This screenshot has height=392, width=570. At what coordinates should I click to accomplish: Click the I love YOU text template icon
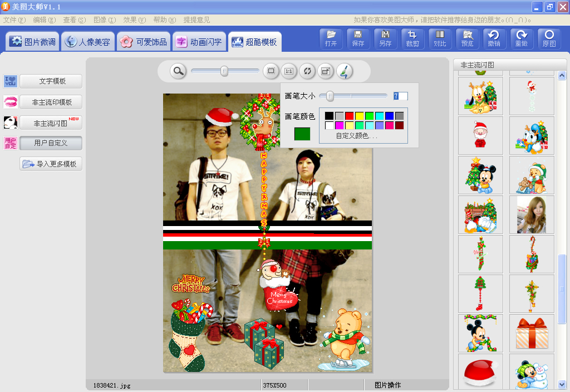pos(10,81)
